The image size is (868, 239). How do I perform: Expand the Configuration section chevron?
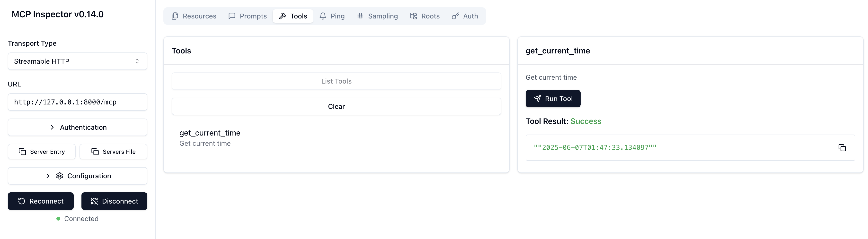click(x=48, y=176)
